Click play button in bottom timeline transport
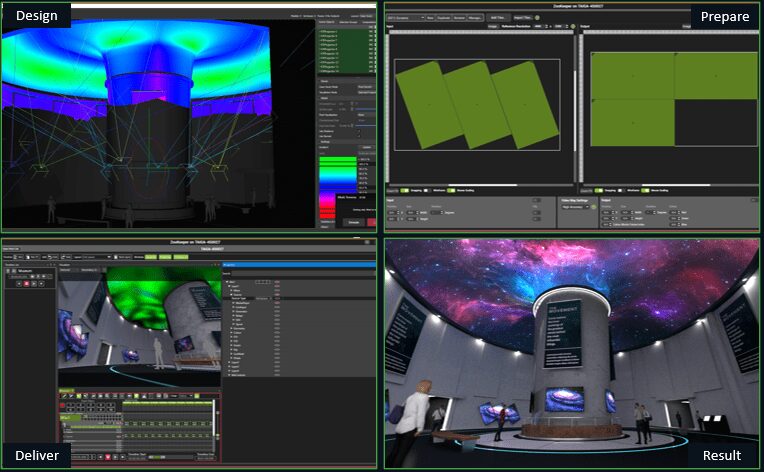Screen dimensions: 764x472 [x=115, y=457]
